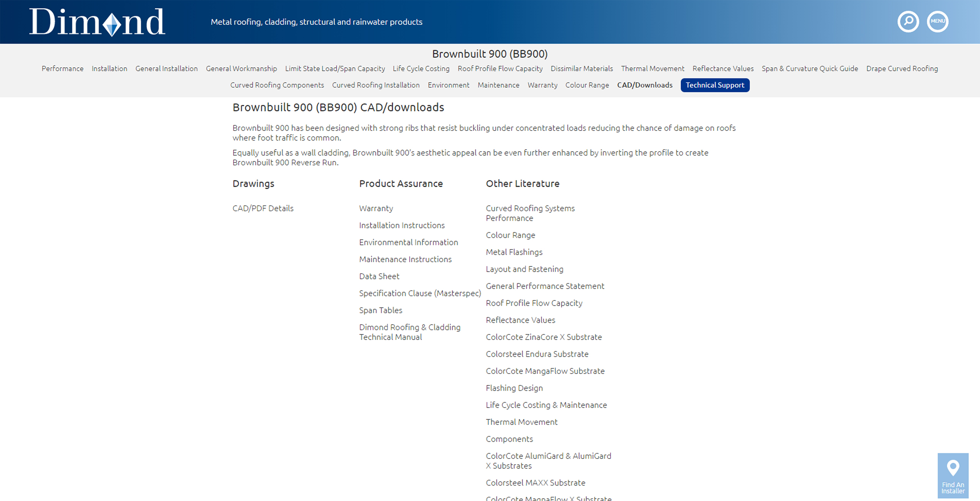Click the Product Assurance column heading

click(401, 184)
